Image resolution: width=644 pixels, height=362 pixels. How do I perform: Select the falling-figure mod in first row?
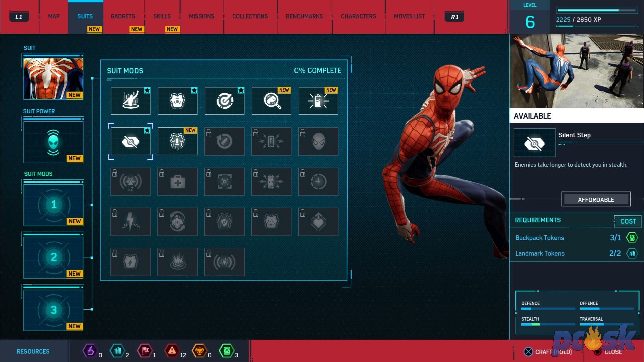point(130,101)
